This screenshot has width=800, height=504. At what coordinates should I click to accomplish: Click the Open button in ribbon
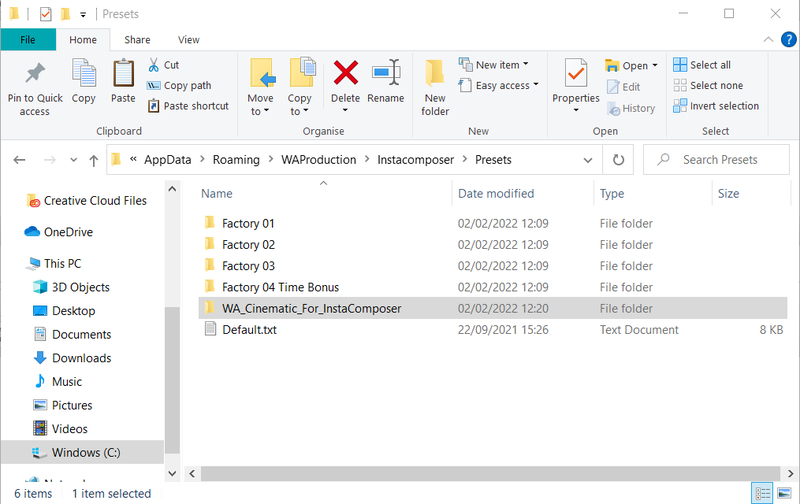click(627, 65)
